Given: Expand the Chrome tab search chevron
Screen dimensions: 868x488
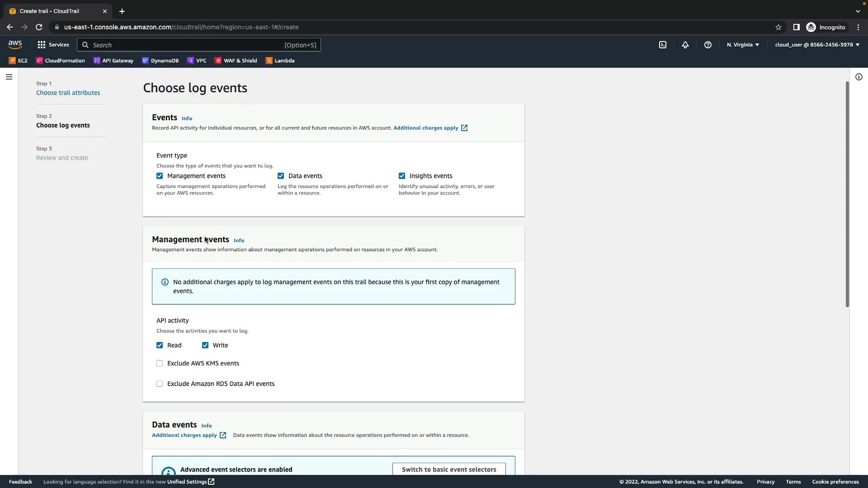Looking at the screenshot, I should 858,11.
